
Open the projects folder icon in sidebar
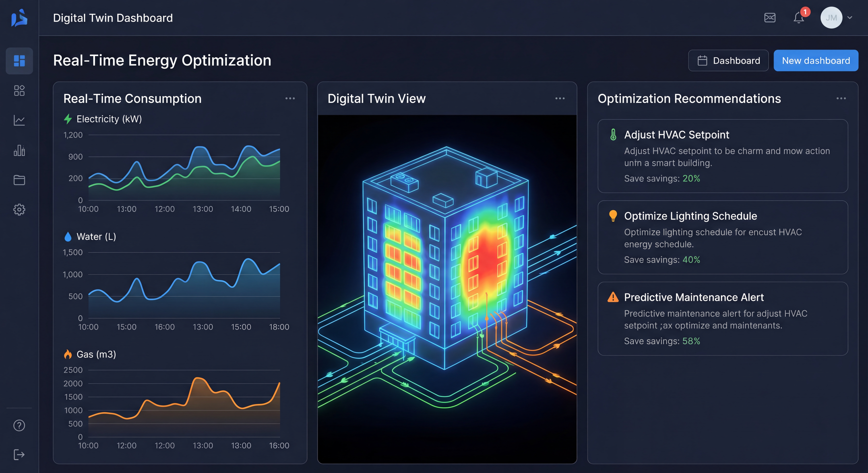[19, 180]
